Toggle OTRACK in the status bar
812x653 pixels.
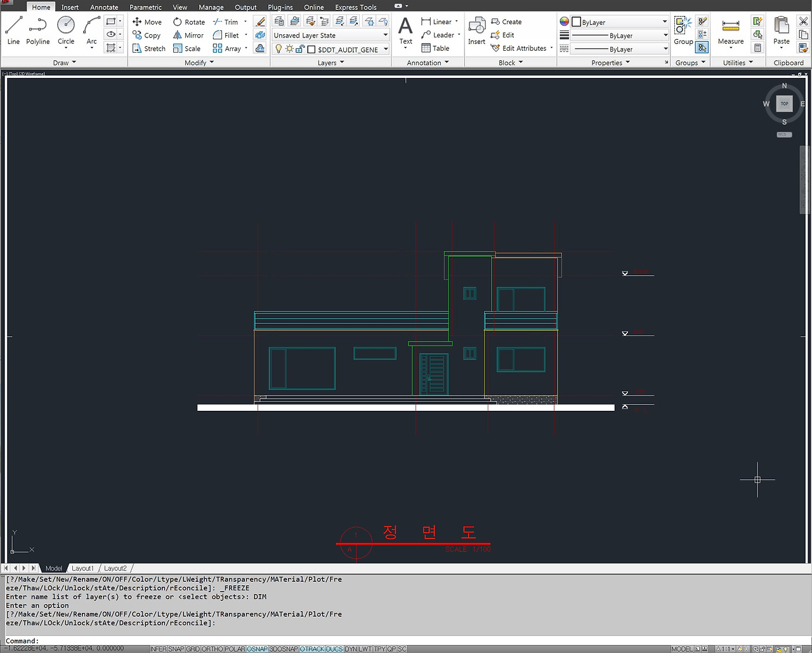[x=312, y=649]
